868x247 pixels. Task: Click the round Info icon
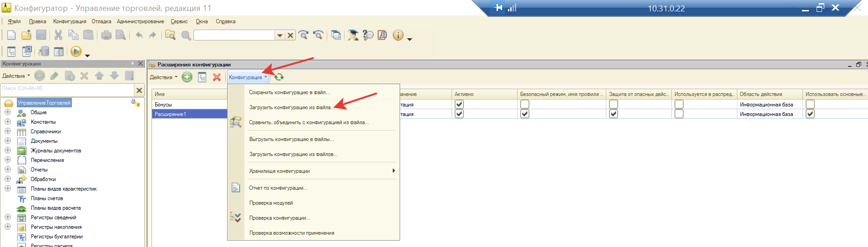coord(398,35)
